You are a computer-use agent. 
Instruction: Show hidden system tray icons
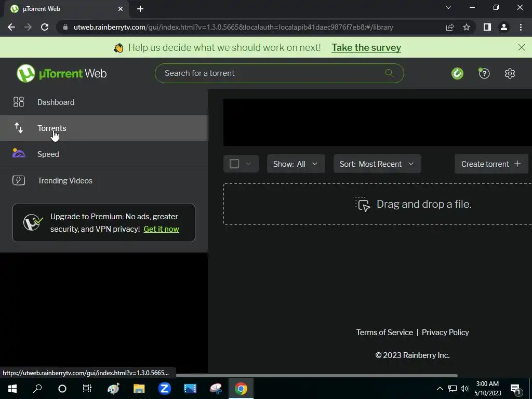(x=440, y=389)
